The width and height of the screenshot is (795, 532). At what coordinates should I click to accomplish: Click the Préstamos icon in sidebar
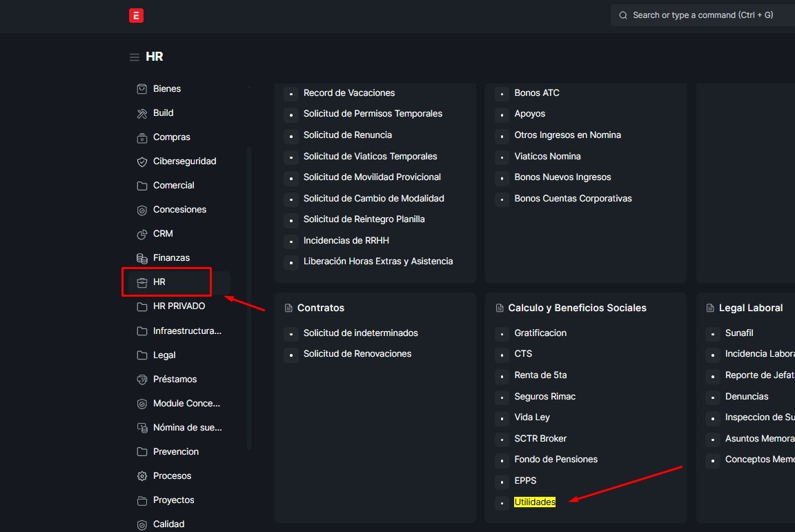pos(142,380)
